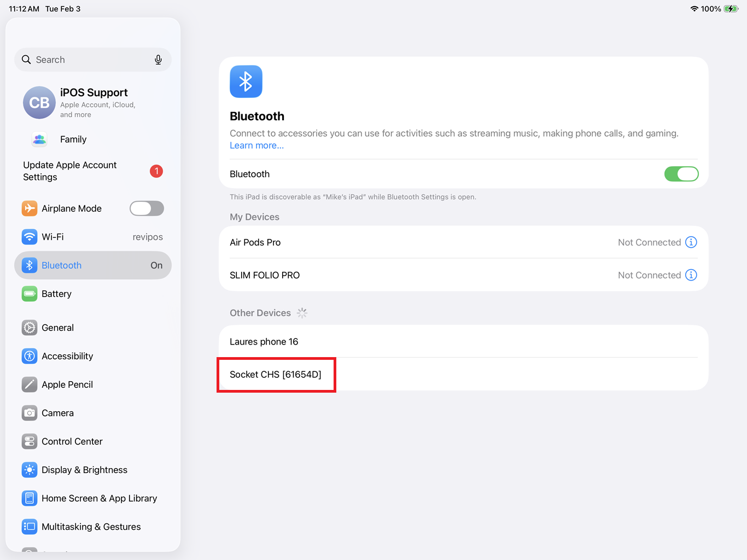Open iPOS Support Apple Account

pyautogui.click(x=93, y=103)
